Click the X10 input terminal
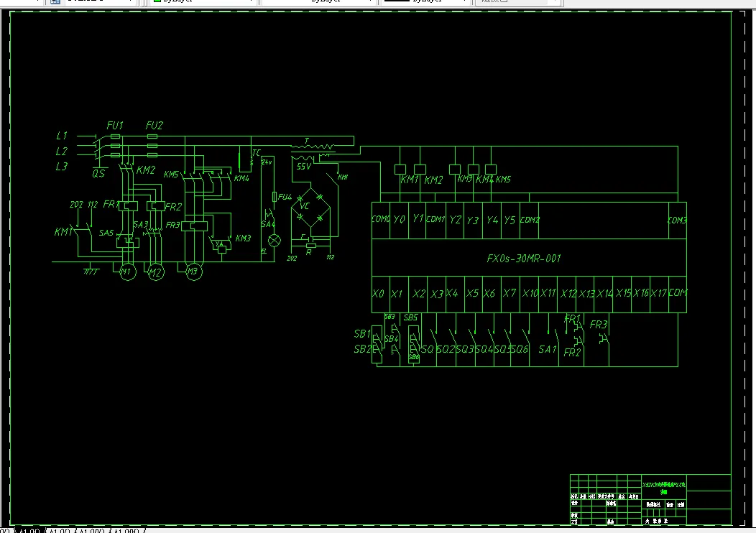Viewport: 756px width, 533px height. [x=530, y=293]
